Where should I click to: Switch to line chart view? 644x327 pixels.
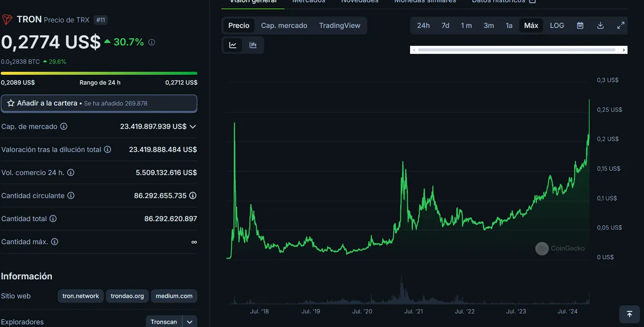(233, 45)
